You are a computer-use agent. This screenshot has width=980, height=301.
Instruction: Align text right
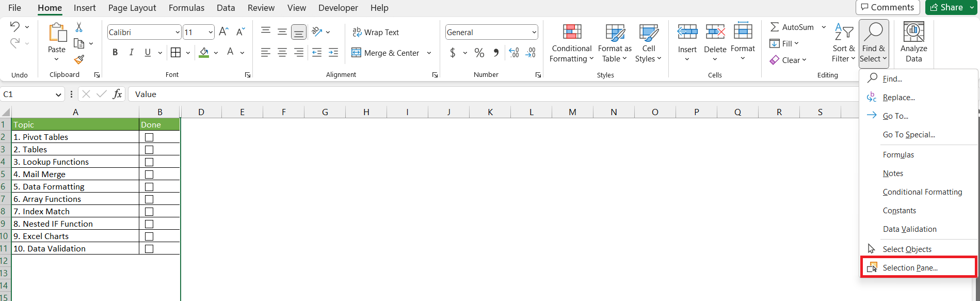[x=299, y=52]
